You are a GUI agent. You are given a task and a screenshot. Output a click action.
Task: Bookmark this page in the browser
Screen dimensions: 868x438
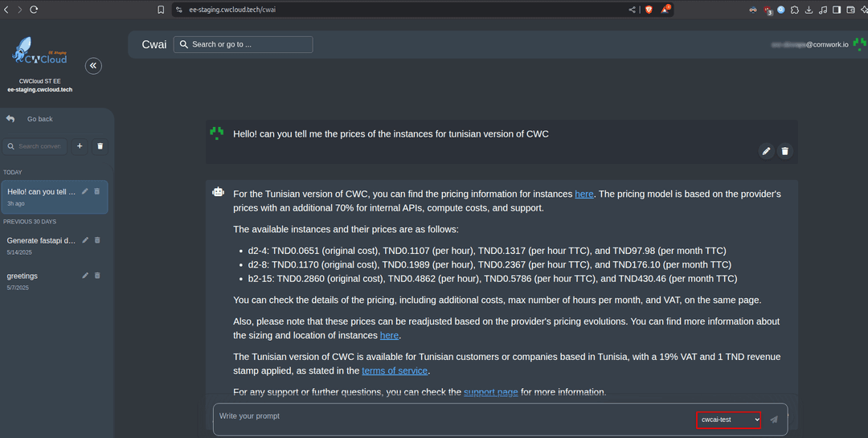161,10
